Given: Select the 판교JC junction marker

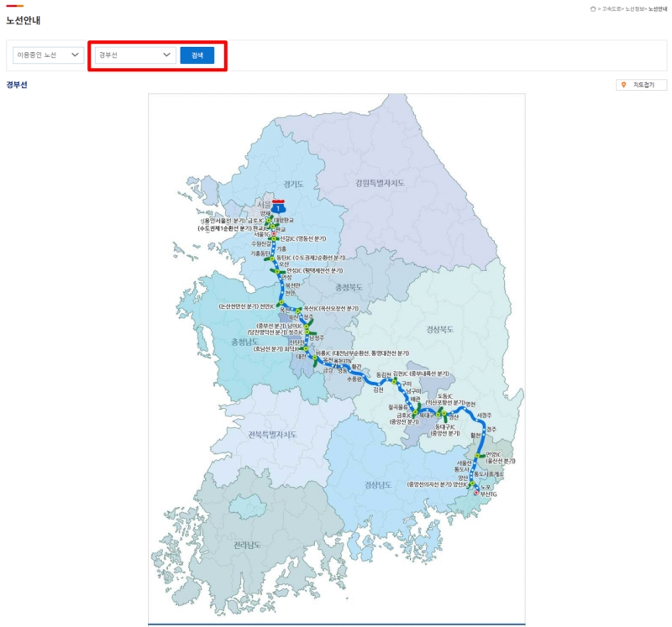Looking at the screenshot, I should pos(272,227).
